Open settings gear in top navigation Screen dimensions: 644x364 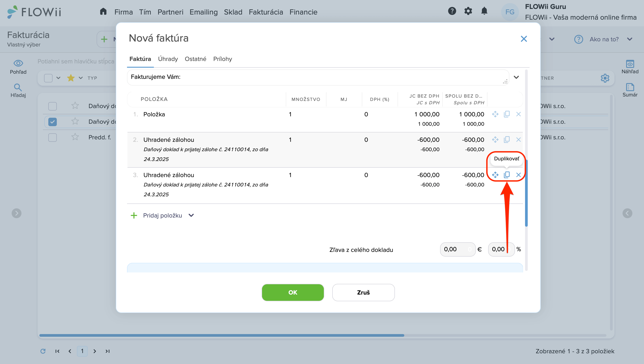point(468,11)
